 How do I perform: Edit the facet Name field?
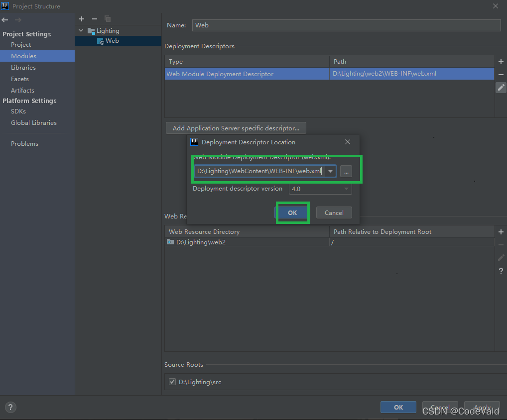[346, 25]
